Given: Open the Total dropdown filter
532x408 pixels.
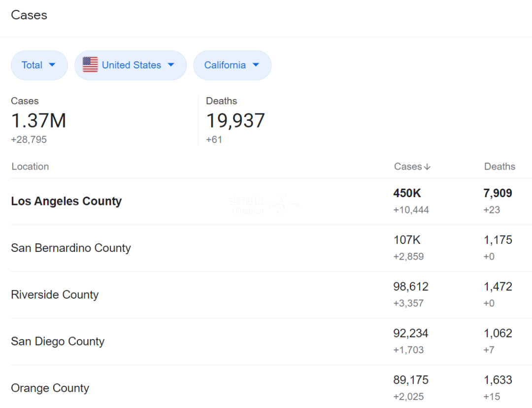Looking at the screenshot, I should 39,65.
